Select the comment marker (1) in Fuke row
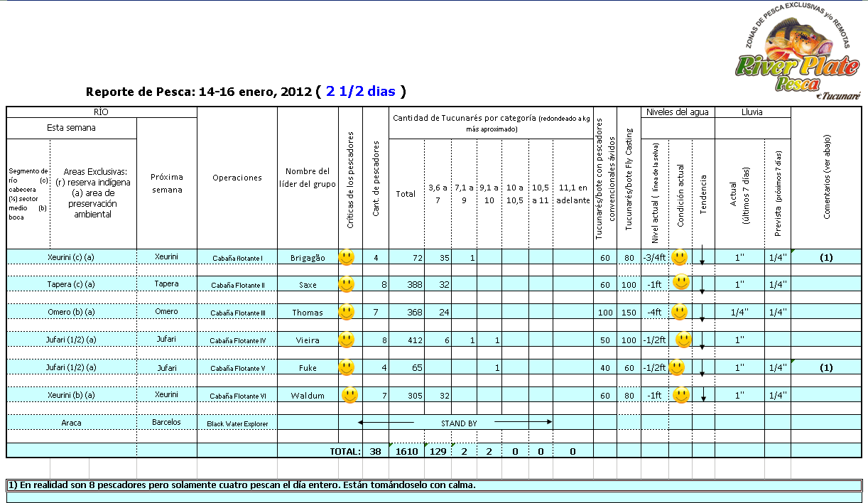868x503 pixels. click(x=826, y=368)
